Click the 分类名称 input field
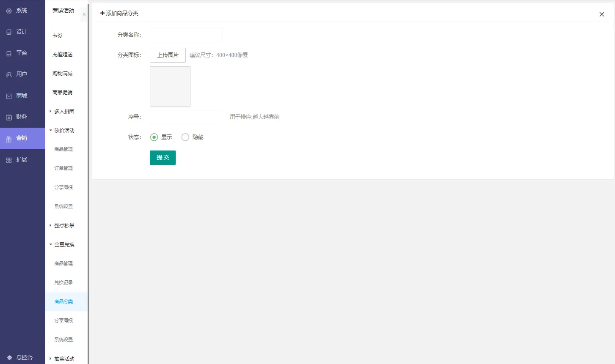Viewport: 615px width, 364px height. 186,35
